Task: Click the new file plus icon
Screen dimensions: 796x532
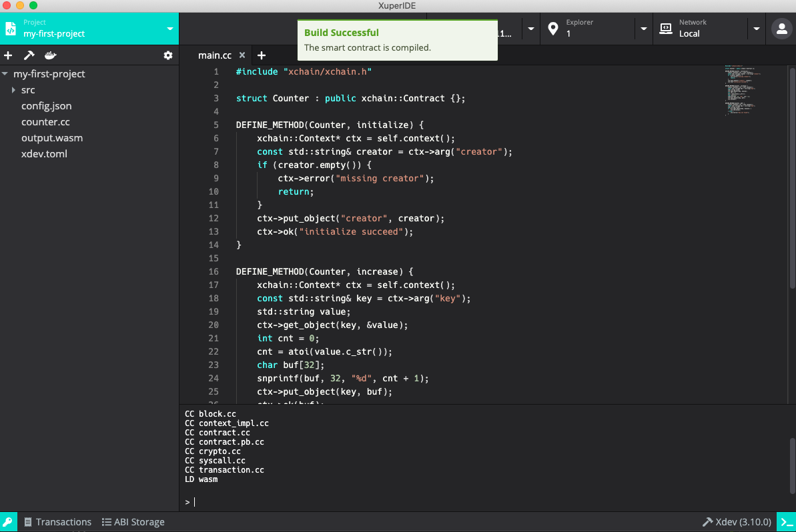Action: (x=8, y=55)
